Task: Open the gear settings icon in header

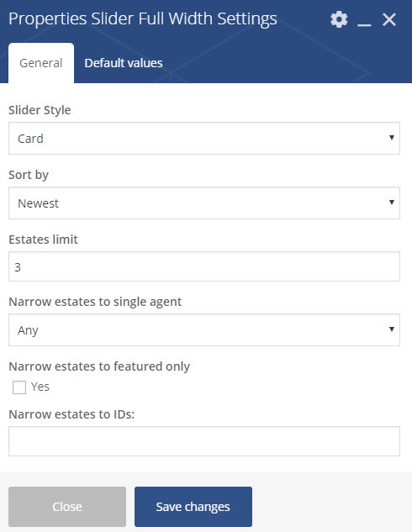Action: (339, 19)
